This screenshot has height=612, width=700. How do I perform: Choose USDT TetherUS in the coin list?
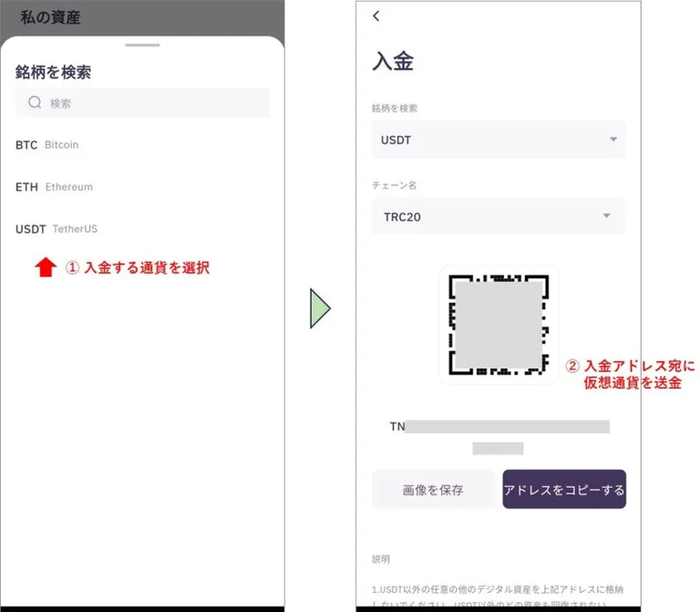coord(57,229)
